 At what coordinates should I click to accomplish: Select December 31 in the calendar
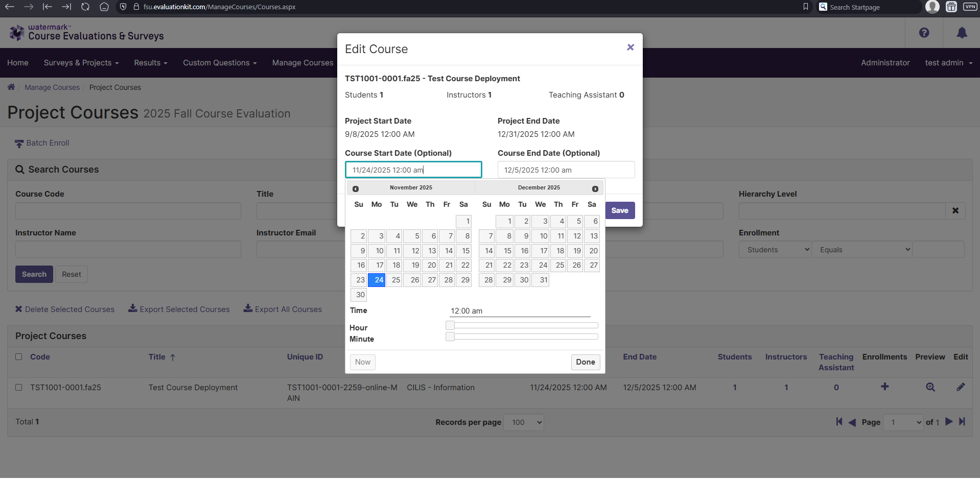click(x=541, y=280)
